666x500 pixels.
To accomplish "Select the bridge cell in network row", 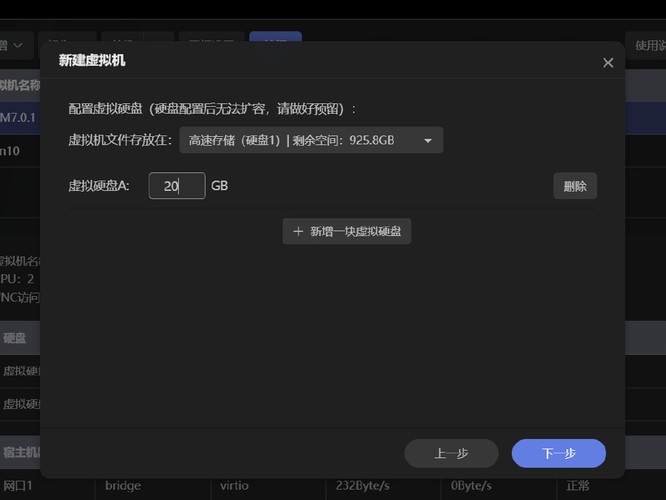I will click(x=123, y=486).
